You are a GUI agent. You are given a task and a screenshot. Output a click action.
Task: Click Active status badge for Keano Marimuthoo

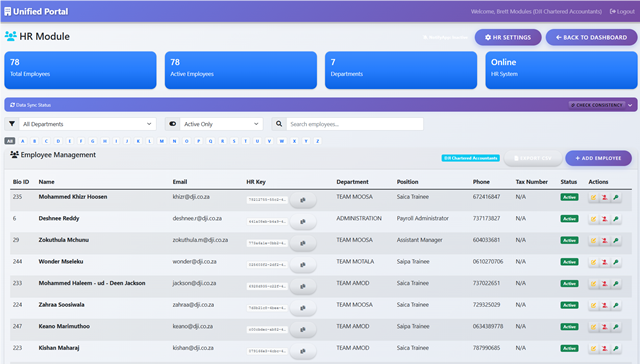[569, 326]
